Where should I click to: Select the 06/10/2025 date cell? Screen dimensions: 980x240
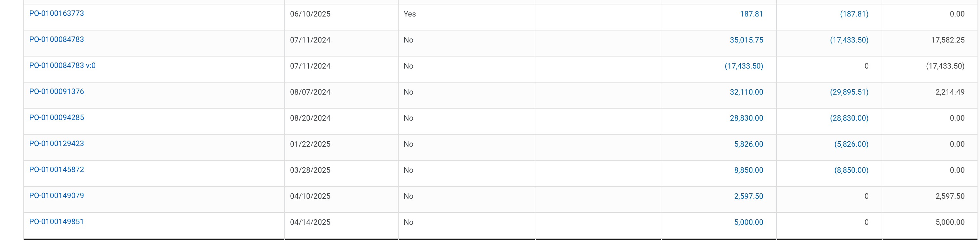click(x=310, y=14)
